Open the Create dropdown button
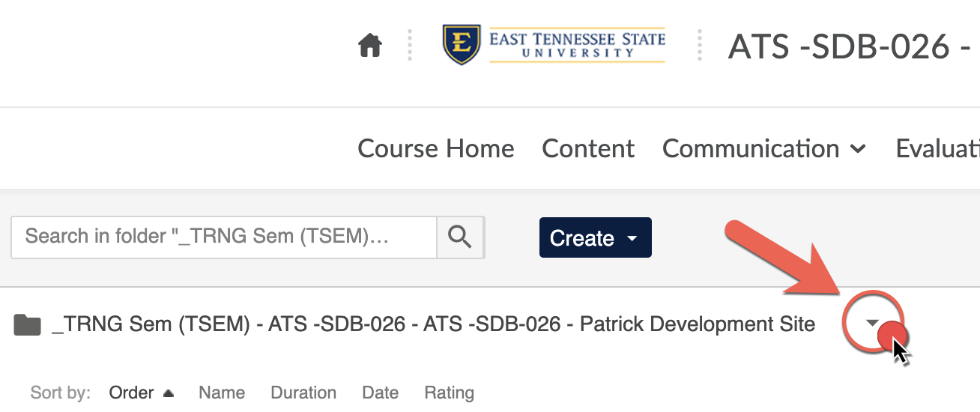This screenshot has width=980, height=412. [x=595, y=237]
